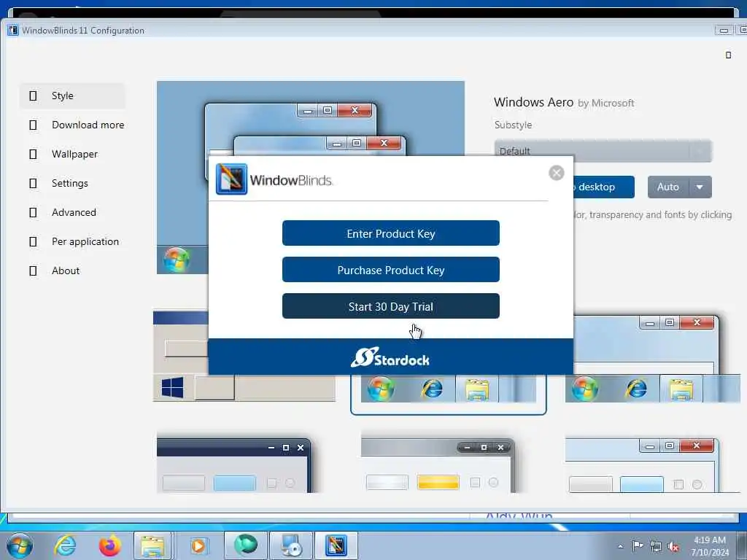Viewport: 747px width, 560px height.
Task: Click the Enter Product Key button
Action: click(x=391, y=233)
